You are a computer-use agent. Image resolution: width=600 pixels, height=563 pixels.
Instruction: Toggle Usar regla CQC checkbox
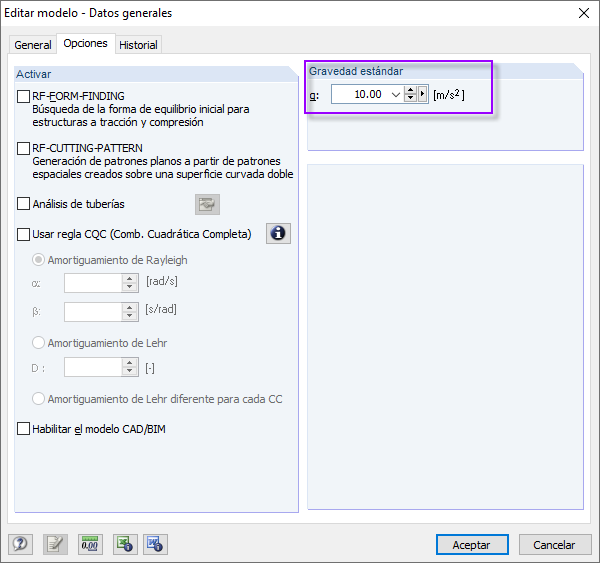pyautogui.click(x=23, y=234)
